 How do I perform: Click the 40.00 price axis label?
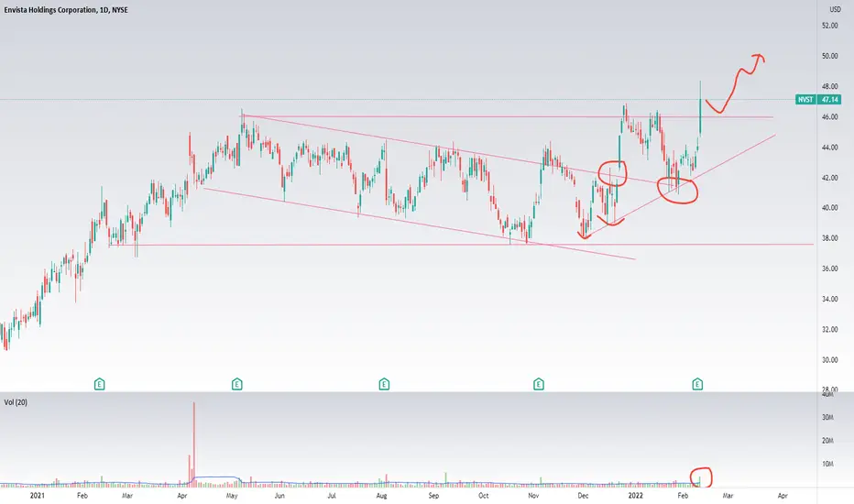click(830, 208)
